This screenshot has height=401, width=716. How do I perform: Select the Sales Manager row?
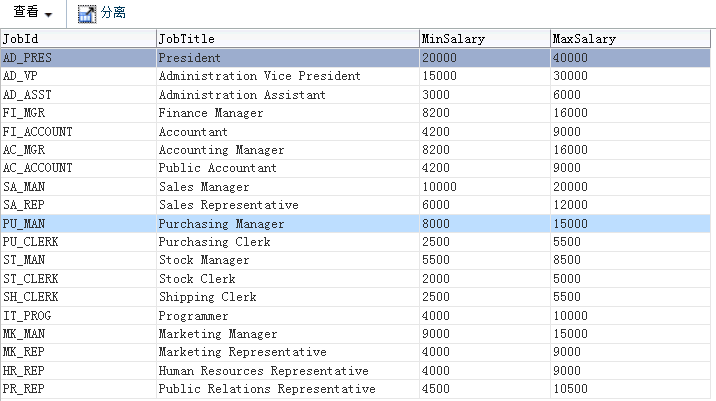pos(204,187)
